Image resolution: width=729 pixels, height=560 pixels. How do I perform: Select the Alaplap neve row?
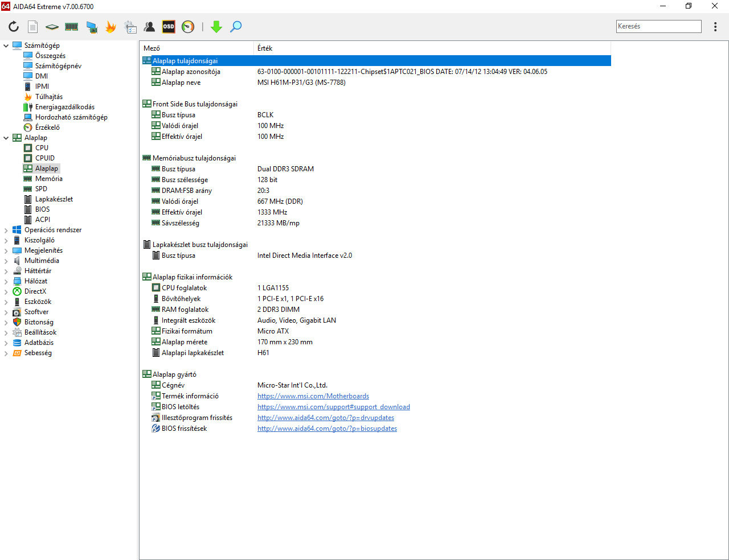[x=376, y=83]
